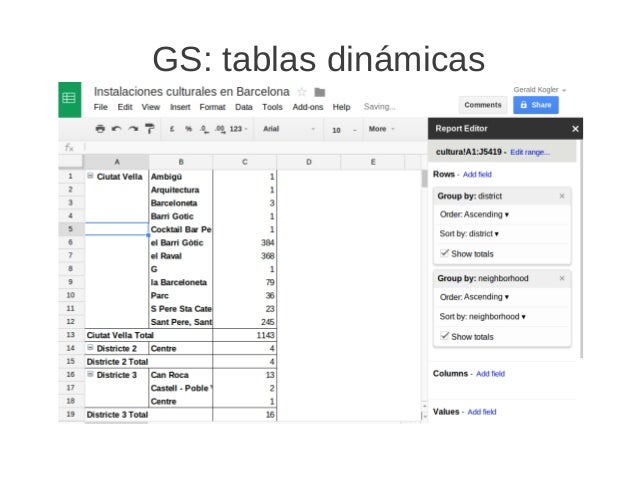
Task: Click the Print toolbar icon
Action: (100, 129)
